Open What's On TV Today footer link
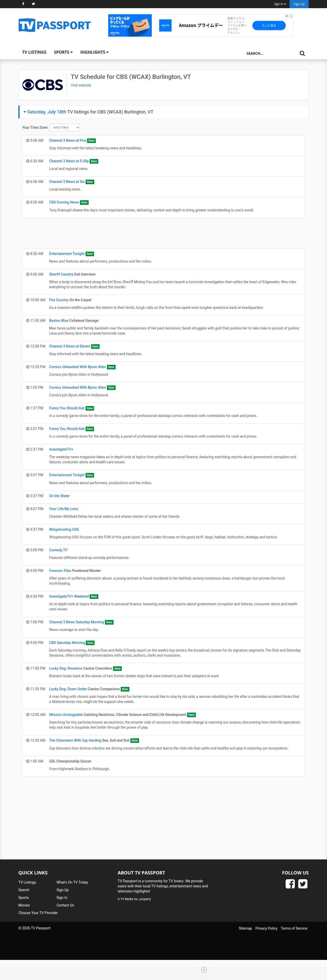Screen dimensions: 327x980 [x=72, y=882]
